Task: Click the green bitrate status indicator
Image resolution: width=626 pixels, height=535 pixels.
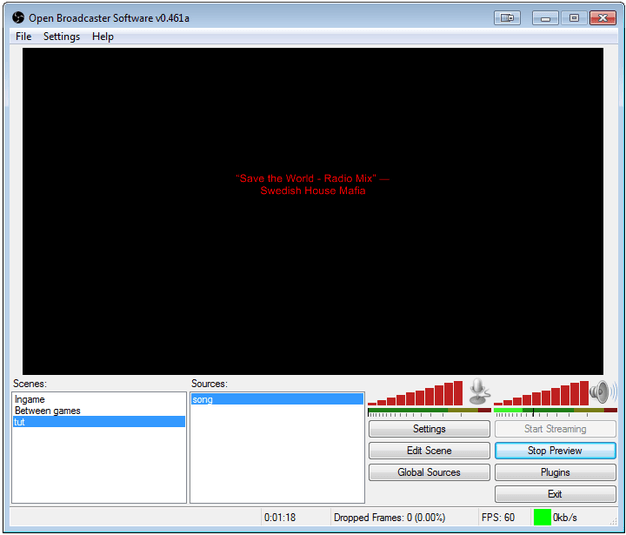Action: tap(542, 517)
